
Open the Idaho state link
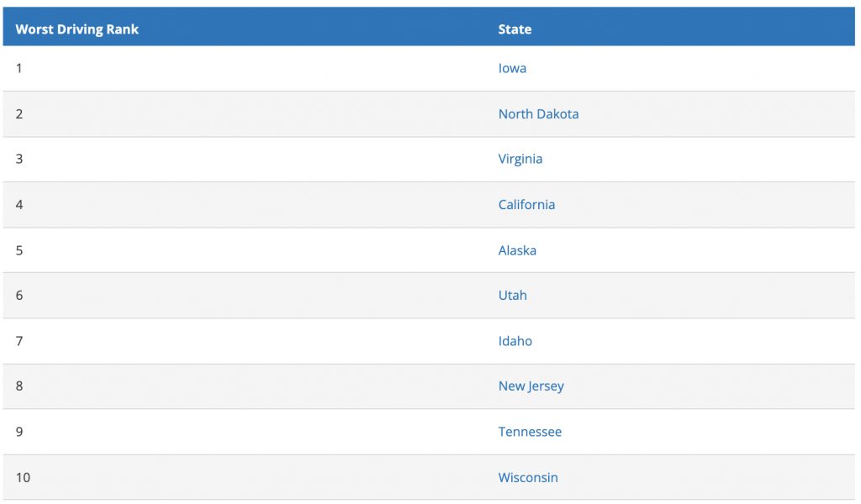pyautogui.click(x=515, y=340)
